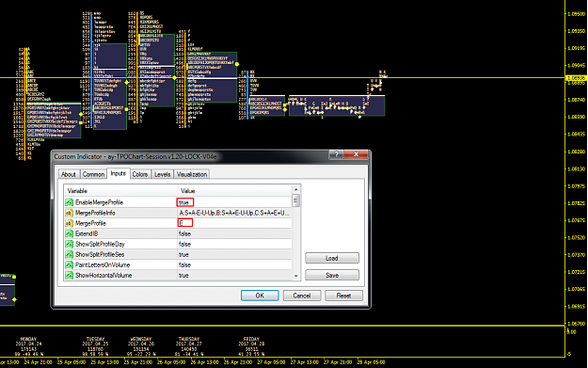Viewport: 588px width, 368px height.
Task: Click the ShowSplitProfileDay boolean row icon
Action: click(69, 244)
